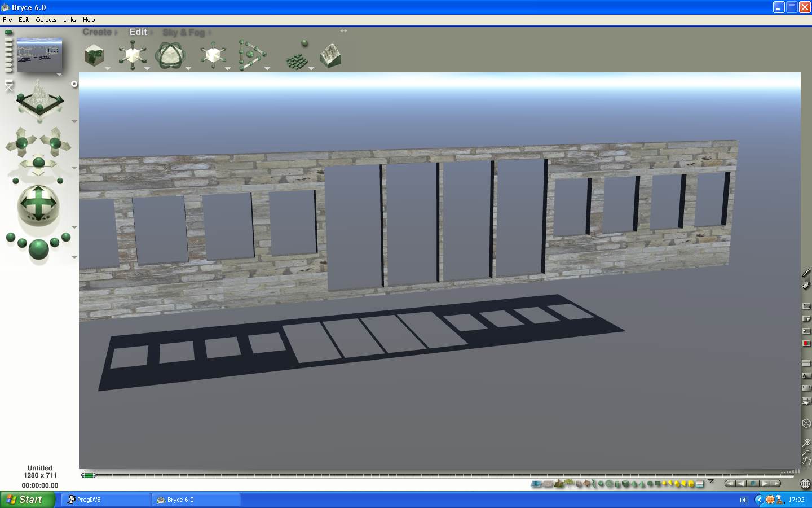Click the Windows Start button
The image size is (812, 508).
28,500
